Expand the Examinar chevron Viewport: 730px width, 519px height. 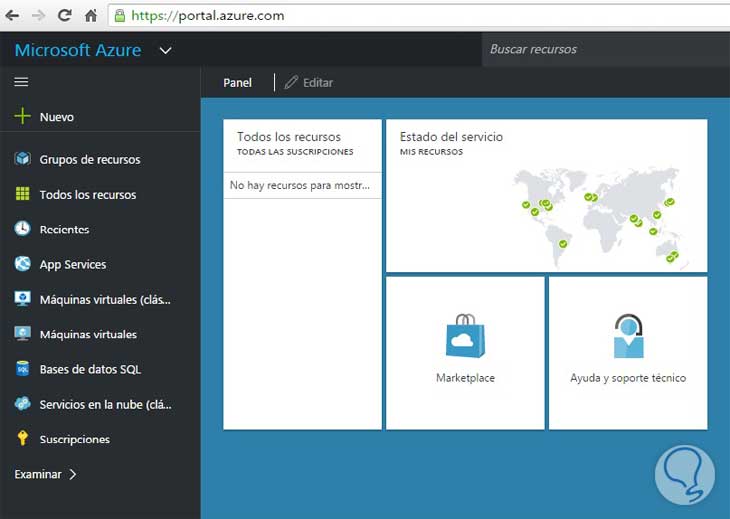tap(73, 474)
